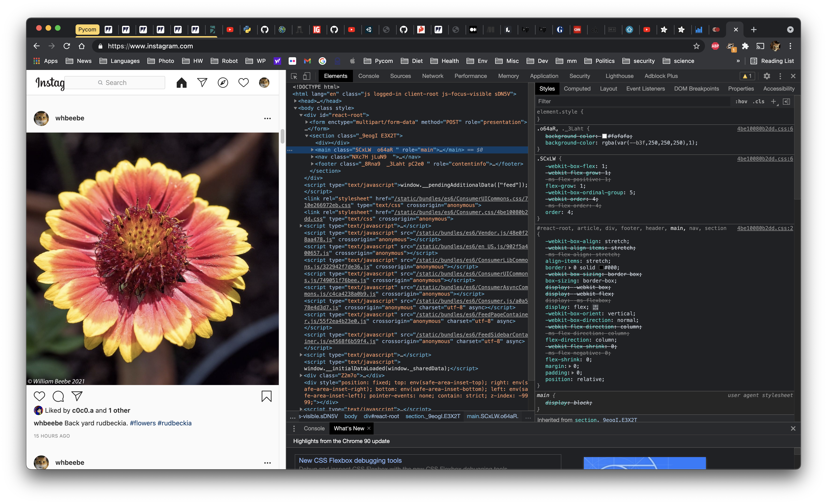Expand the footer element node
Viewport: 827px width, 504px height.
point(312,164)
